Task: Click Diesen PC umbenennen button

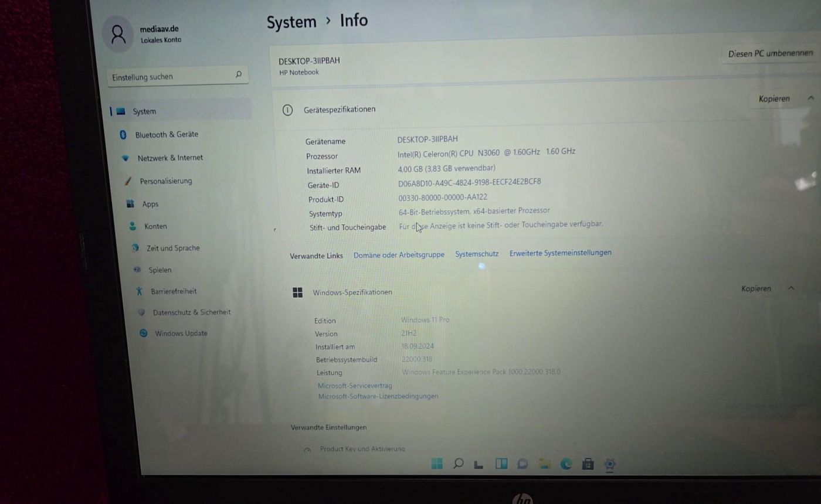Action: [770, 54]
